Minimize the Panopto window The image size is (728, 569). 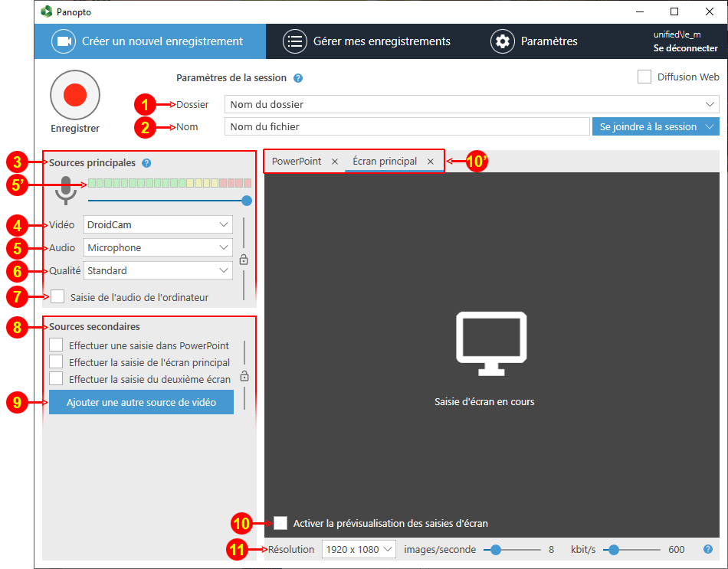point(640,11)
